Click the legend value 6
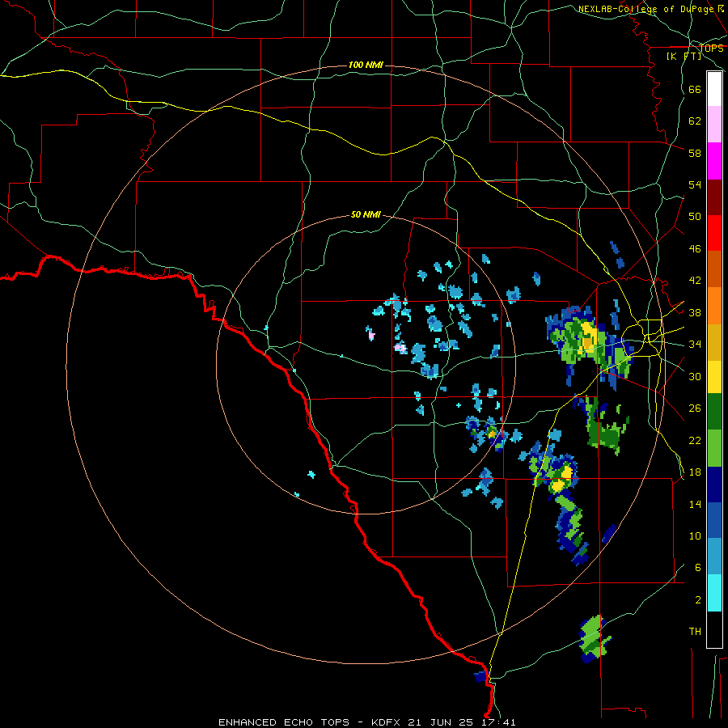 pyautogui.click(x=697, y=568)
